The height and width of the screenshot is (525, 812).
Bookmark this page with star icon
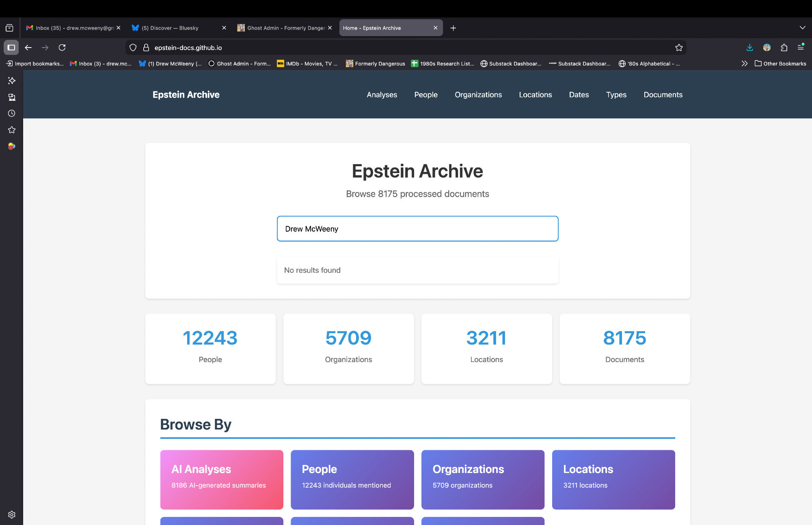click(679, 48)
